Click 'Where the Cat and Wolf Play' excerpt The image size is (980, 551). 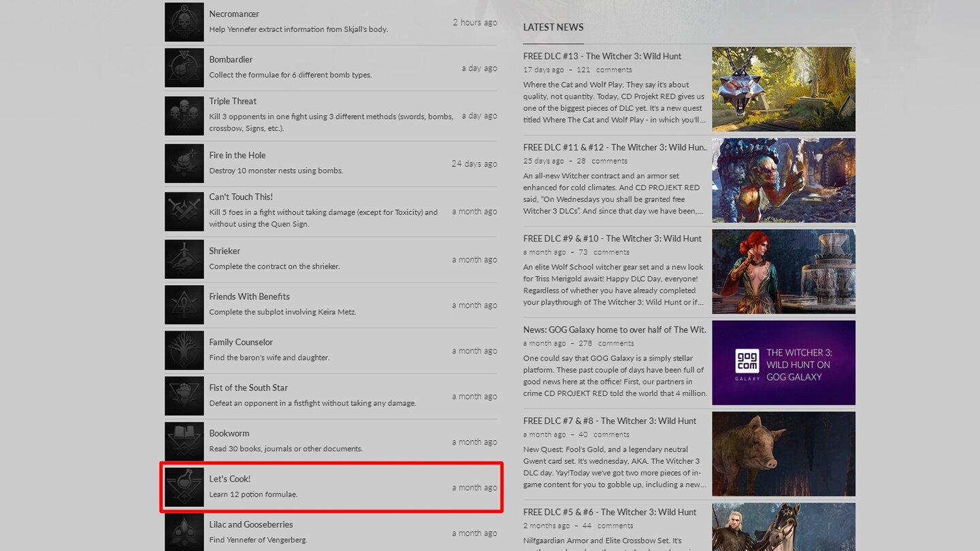[x=615, y=103]
